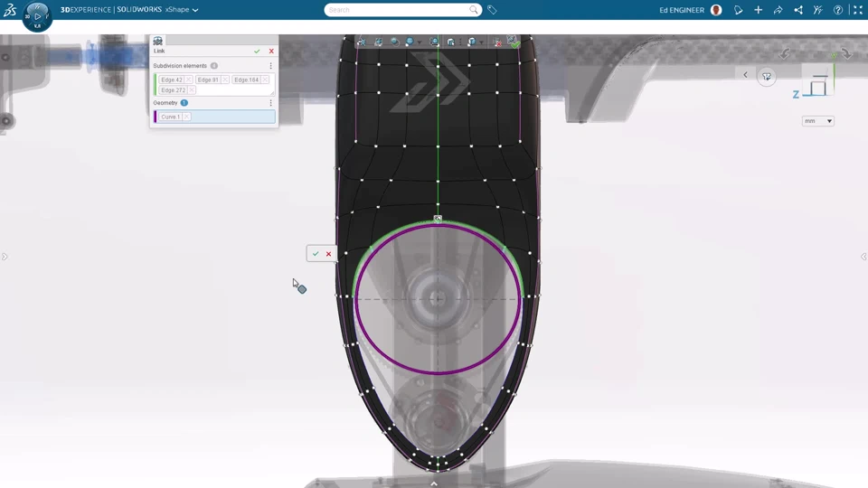
Task: Rotate view with right curved arrow
Action: coord(846,53)
